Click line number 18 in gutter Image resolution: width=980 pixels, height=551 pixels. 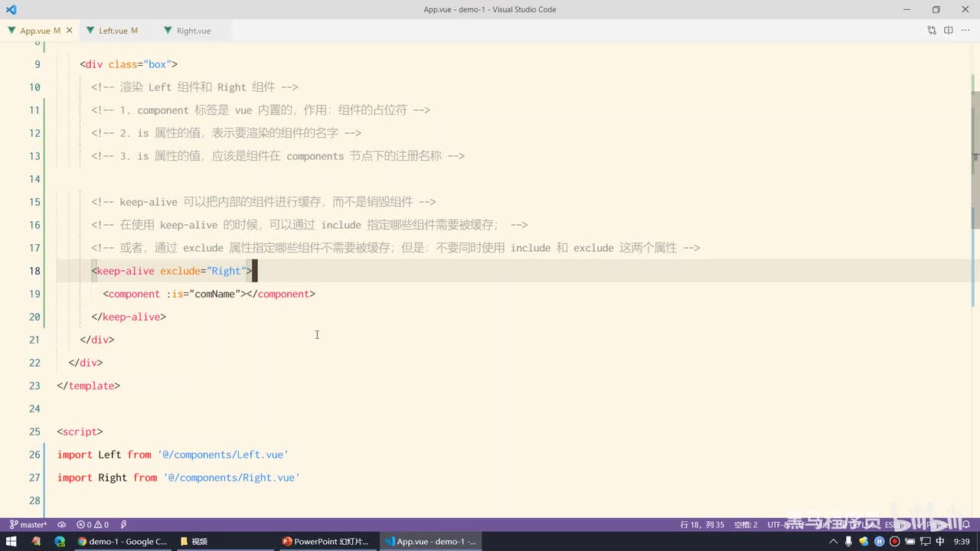34,271
